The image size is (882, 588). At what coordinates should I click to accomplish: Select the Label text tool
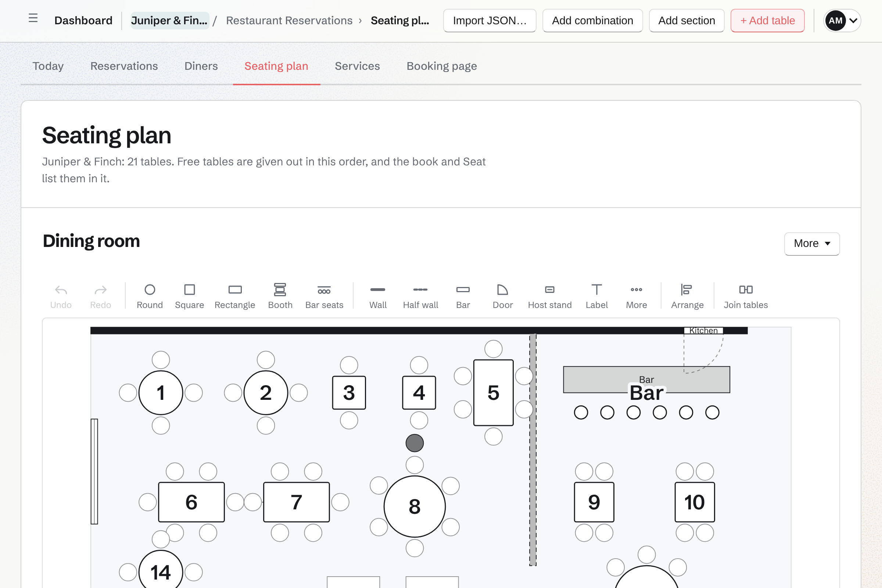click(596, 296)
